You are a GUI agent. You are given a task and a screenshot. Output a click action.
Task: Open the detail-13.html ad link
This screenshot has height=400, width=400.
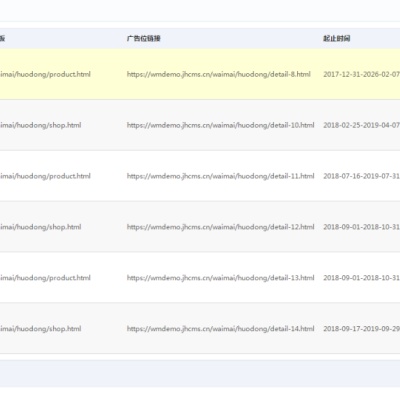pyautogui.click(x=220, y=278)
